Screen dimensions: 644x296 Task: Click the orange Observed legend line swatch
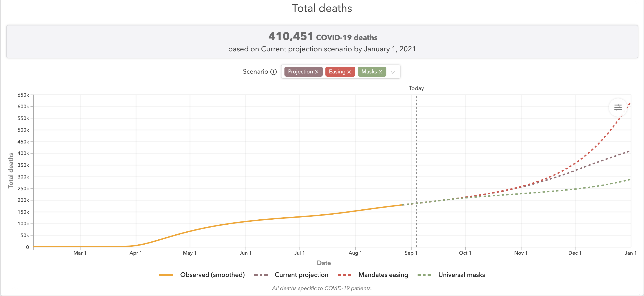pyautogui.click(x=166, y=275)
